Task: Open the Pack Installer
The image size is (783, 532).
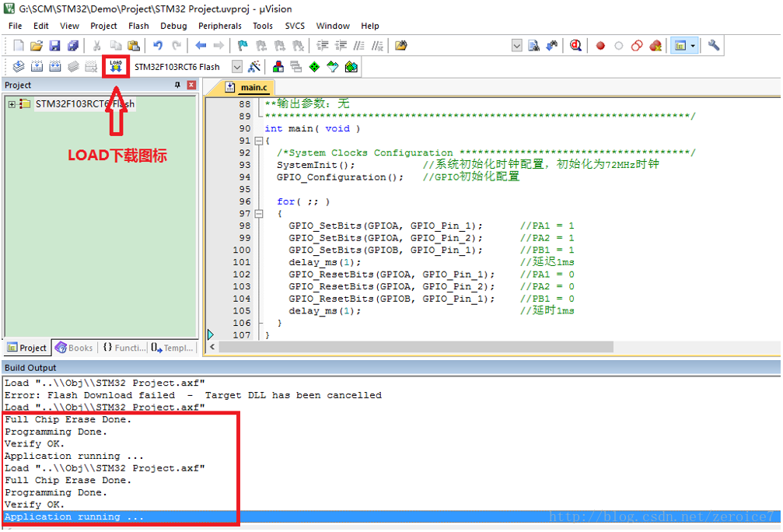Action: 351,66
